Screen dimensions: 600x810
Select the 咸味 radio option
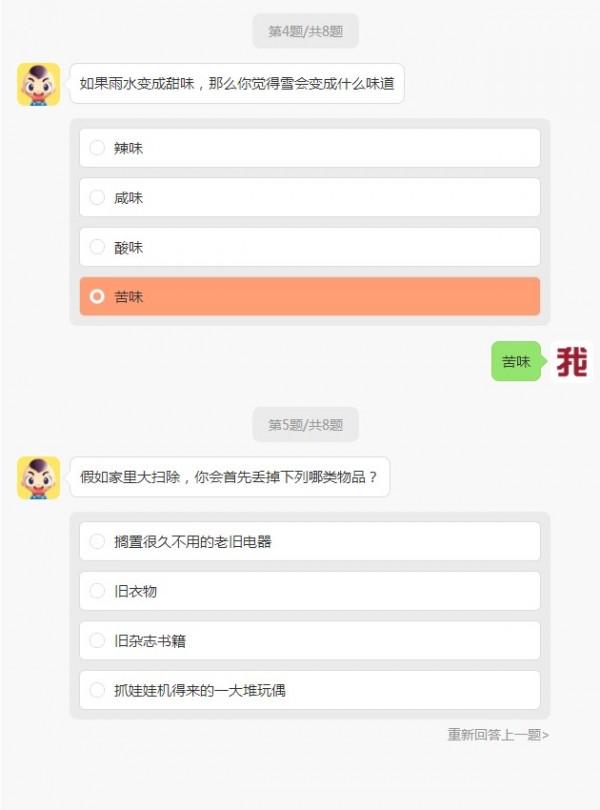pyautogui.click(x=310, y=197)
